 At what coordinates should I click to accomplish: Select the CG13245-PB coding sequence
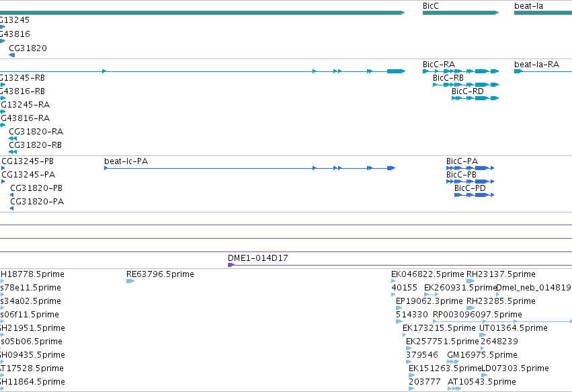(x=3, y=168)
